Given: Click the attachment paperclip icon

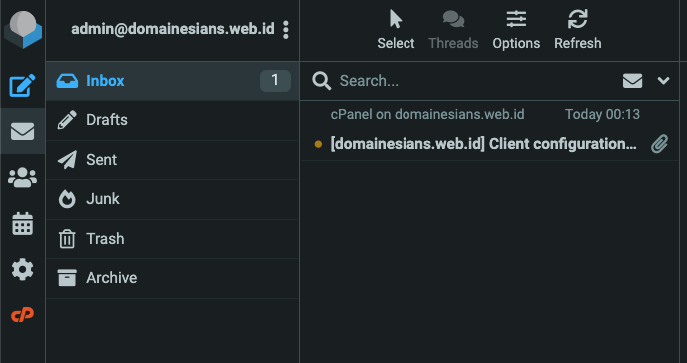Looking at the screenshot, I should pyautogui.click(x=659, y=144).
